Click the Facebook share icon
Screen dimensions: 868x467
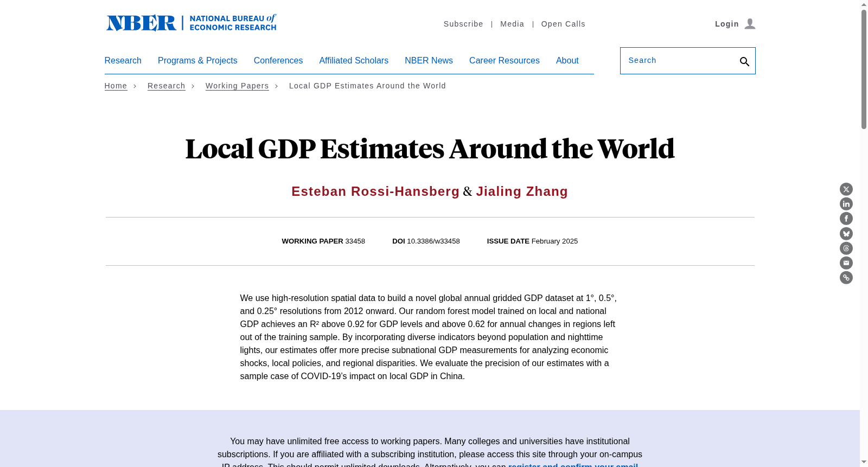coord(846,219)
